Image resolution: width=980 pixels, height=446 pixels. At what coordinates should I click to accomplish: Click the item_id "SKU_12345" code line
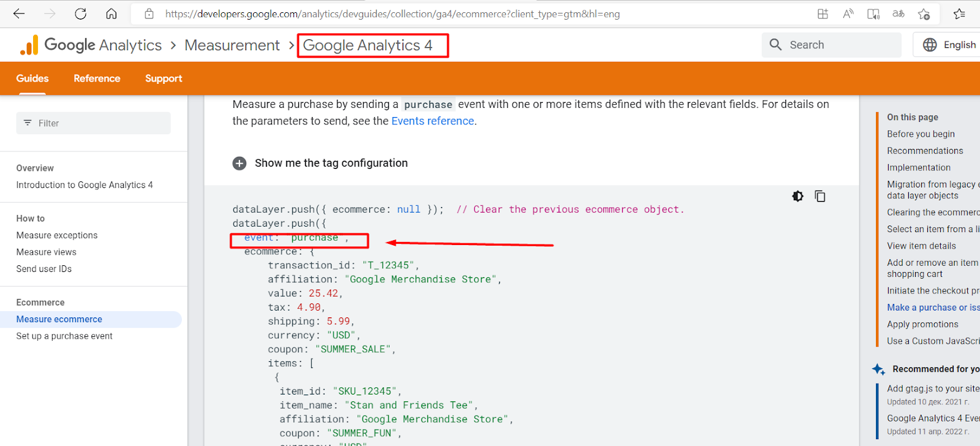point(341,391)
